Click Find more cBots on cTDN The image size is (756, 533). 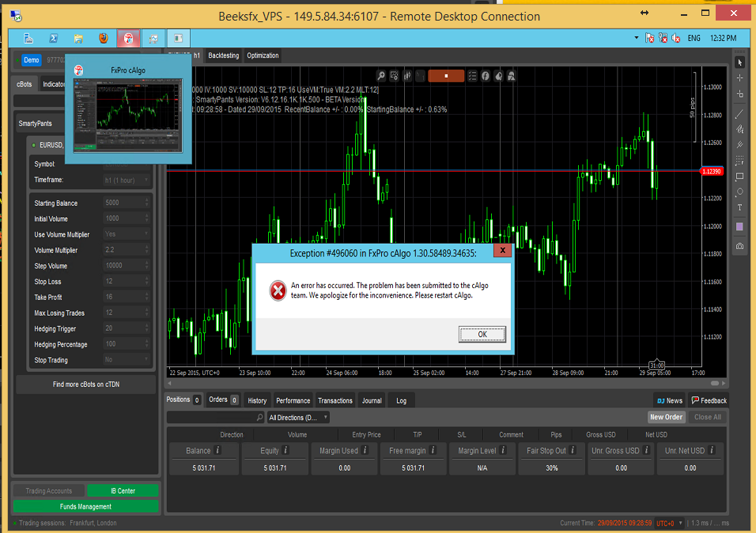86,384
